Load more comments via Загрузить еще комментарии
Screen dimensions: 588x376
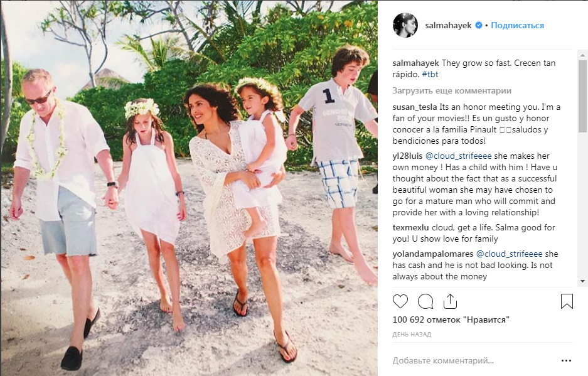coord(451,90)
